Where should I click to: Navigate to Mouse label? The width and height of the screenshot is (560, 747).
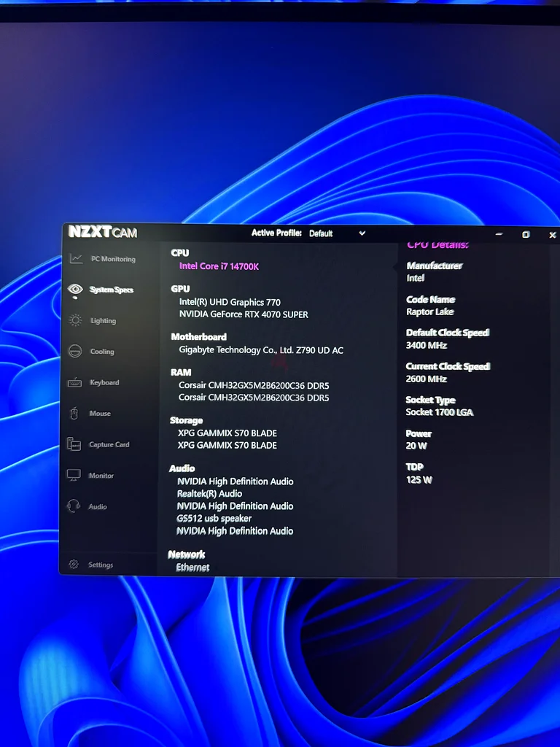click(100, 414)
